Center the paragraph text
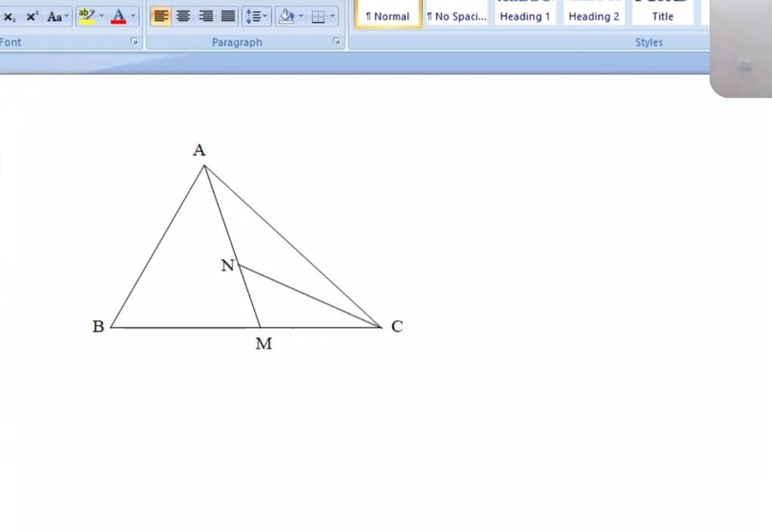 tap(183, 17)
